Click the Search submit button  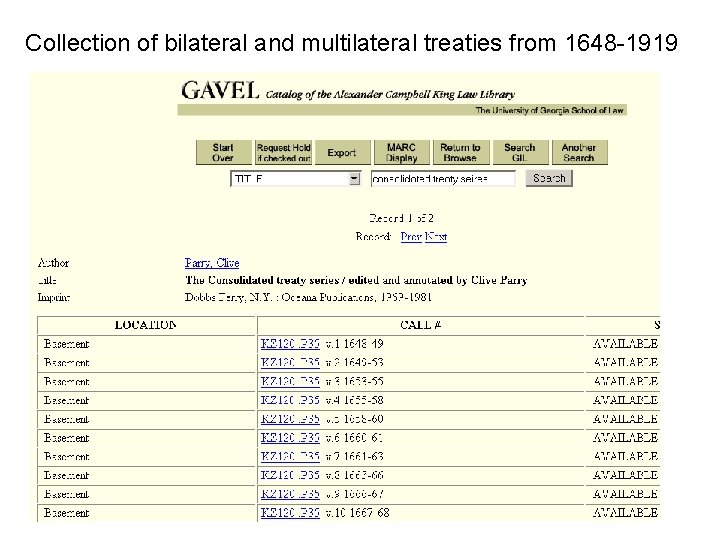click(549, 178)
